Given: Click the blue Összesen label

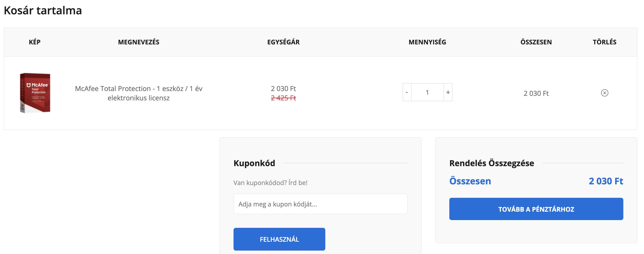Looking at the screenshot, I should pos(470,181).
